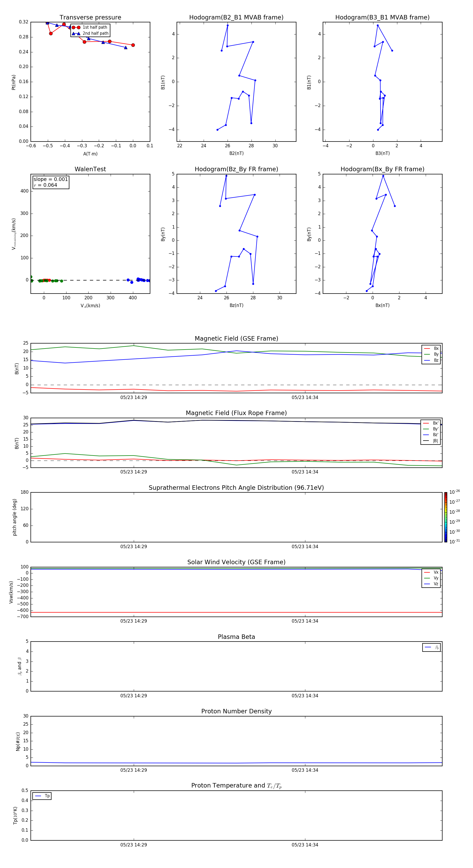This screenshot has width=473, height=868.
Task: Click the Bx' entry in Flux Rope legend
Action: coord(431,423)
